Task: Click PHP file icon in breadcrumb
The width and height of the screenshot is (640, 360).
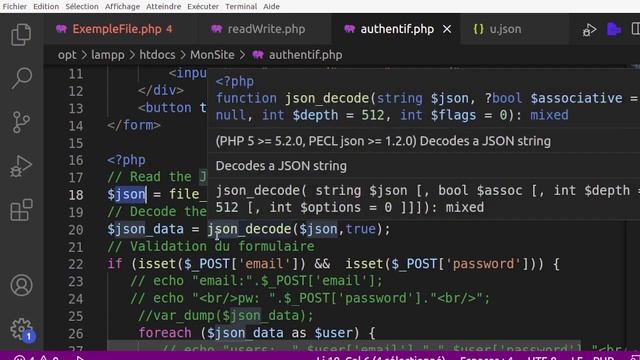Action: (x=258, y=55)
